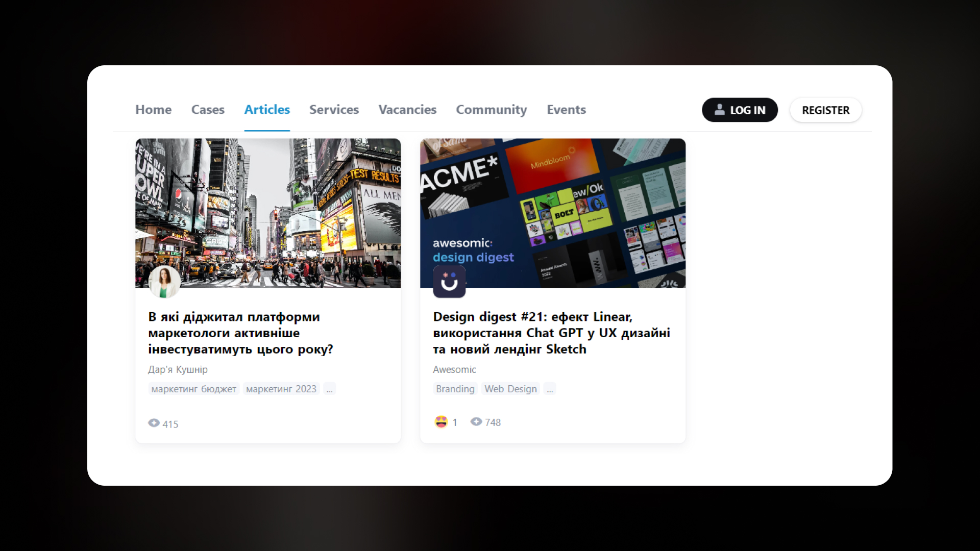Click the eye views icon showing 748
The width and height of the screenshot is (980, 551).
476,421
